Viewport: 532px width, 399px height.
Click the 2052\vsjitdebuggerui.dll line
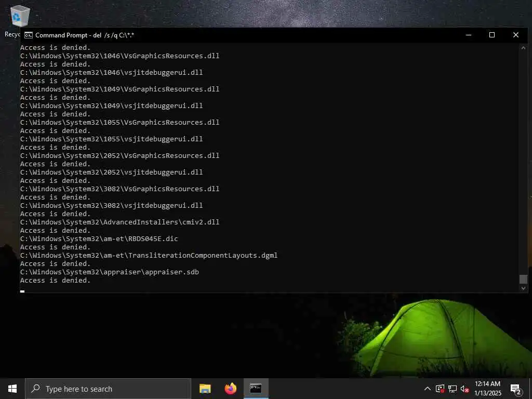point(112,172)
